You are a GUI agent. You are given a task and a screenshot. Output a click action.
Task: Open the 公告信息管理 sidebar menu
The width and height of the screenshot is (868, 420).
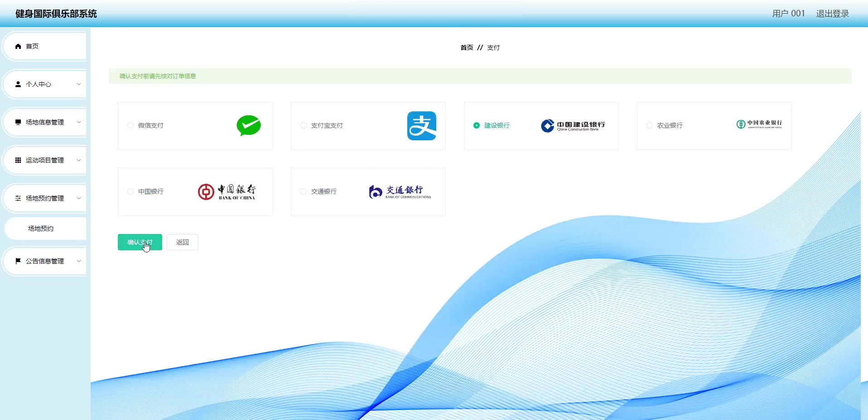(45, 261)
